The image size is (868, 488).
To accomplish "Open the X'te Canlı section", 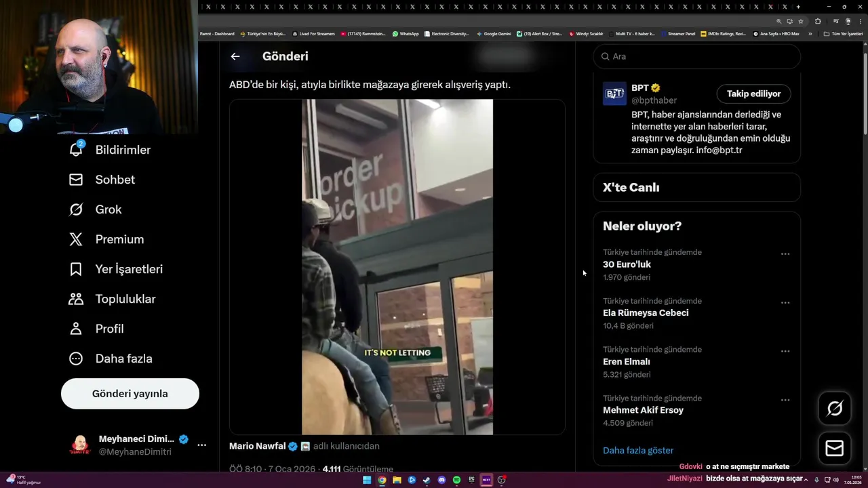I will pyautogui.click(x=697, y=188).
